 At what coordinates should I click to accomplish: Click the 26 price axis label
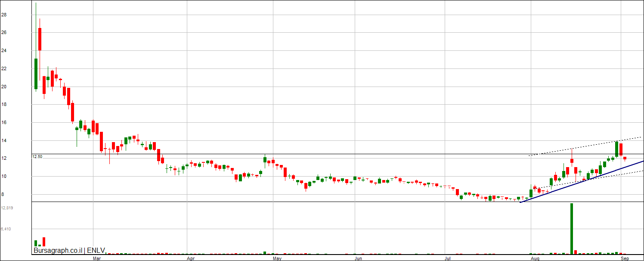point(4,33)
